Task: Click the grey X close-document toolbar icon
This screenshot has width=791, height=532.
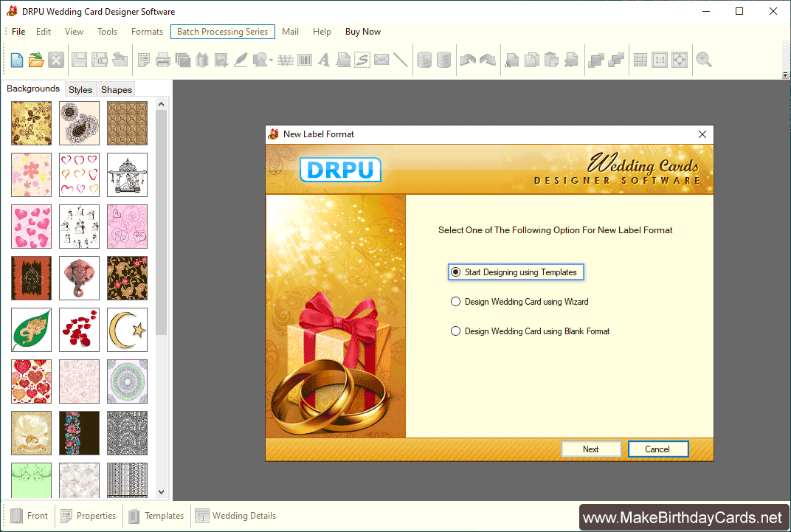Action: click(56, 60)
